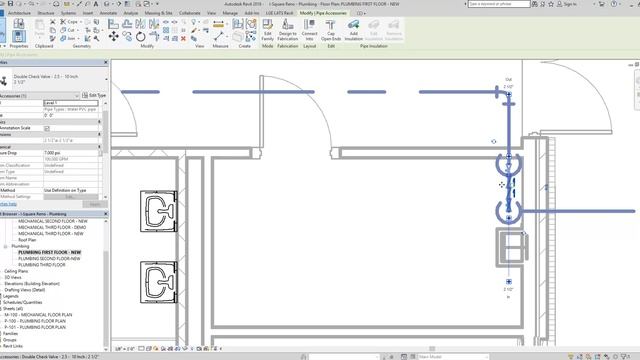Click the Trim/Extend to Corner icon
Screen dimensions: 640x360
[x=154, y=37]
